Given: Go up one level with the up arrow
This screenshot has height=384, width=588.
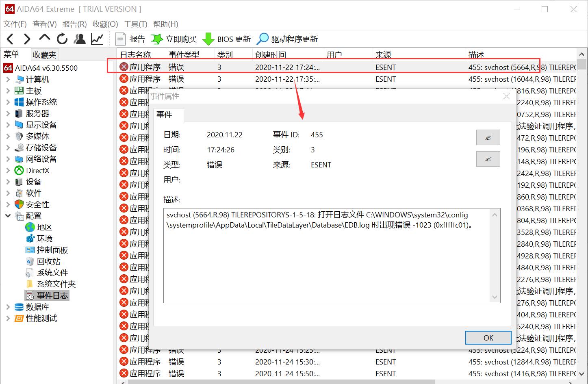Looking at the screenshot, I should click(44, 38).
